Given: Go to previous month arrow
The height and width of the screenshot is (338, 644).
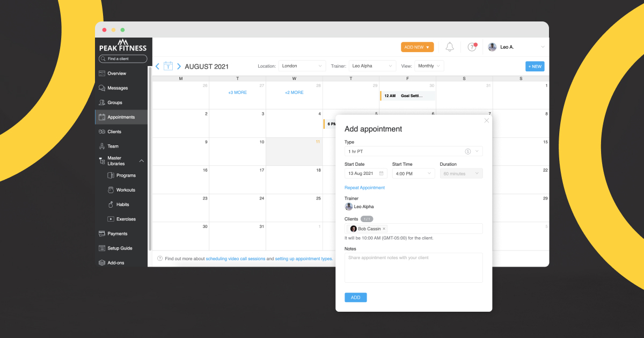Looking at the screenshot, I should click(157, 67).
